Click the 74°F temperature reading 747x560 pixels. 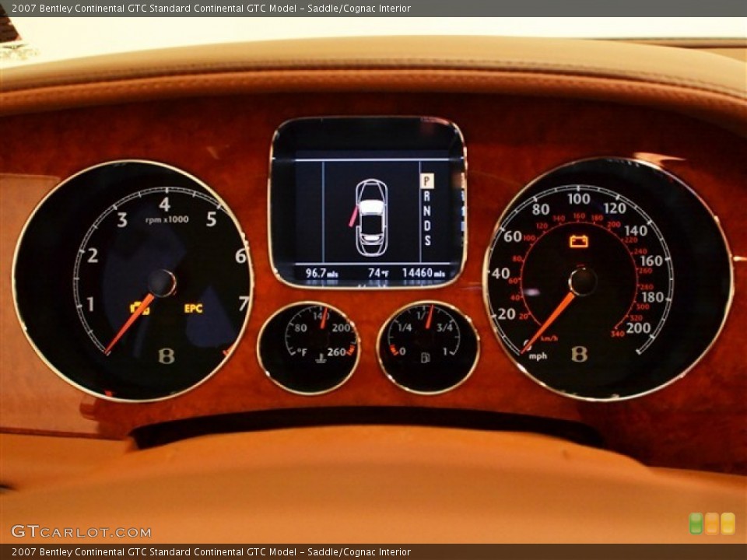(x=378, y=273)
